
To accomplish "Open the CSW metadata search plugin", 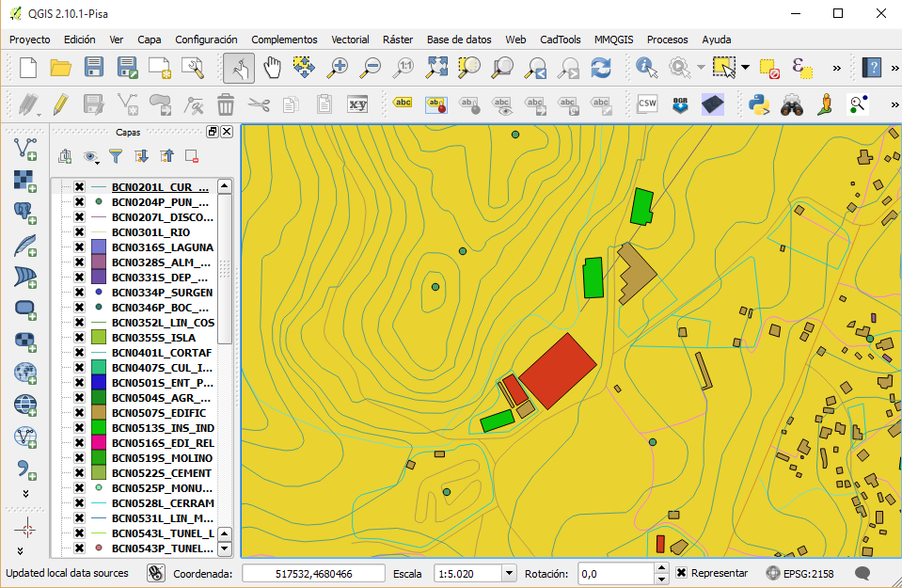I will 646,104.
